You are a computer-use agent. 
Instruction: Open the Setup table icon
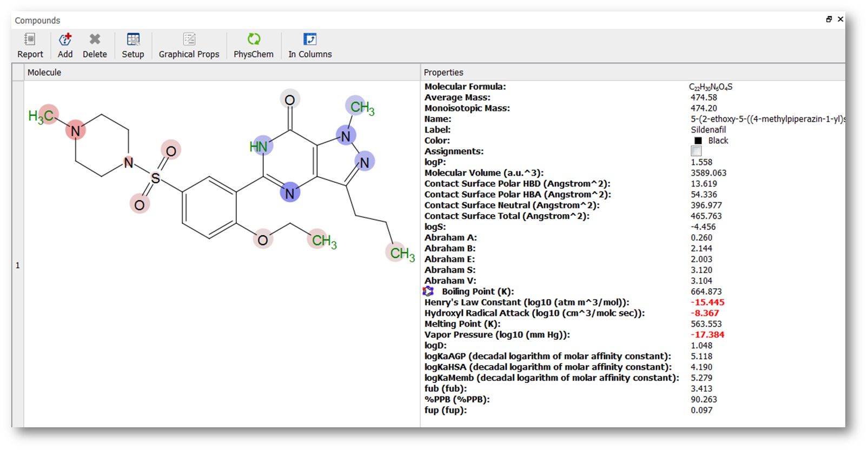pos(133,40)
